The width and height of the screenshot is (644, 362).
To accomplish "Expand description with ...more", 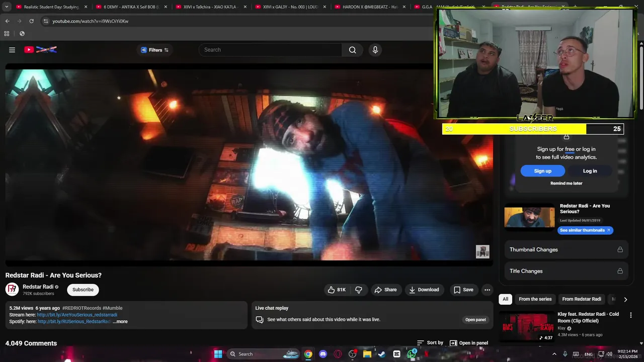I will click(120, 321).
